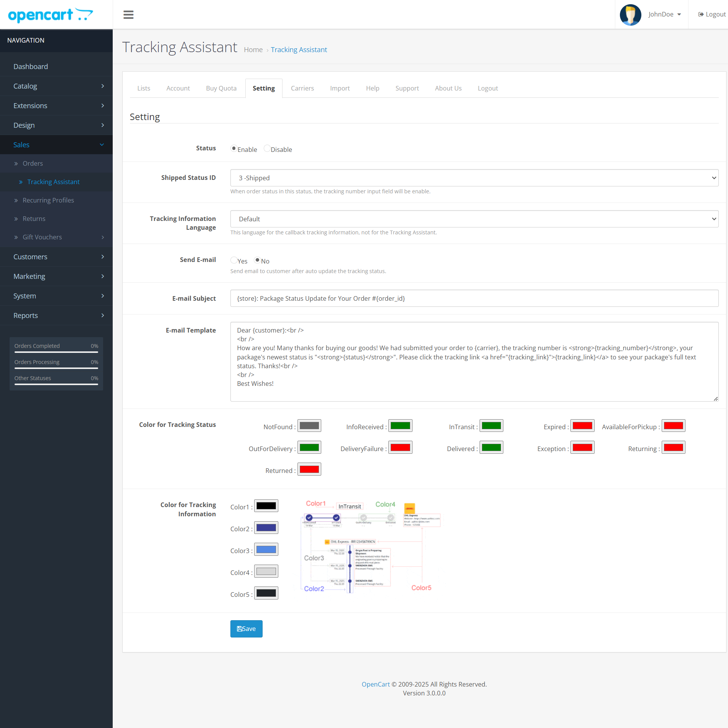This screenshot has height=728, width=728.
Task: Expand the JohnDoe user dropdown
Action: (x=665, y=15)
